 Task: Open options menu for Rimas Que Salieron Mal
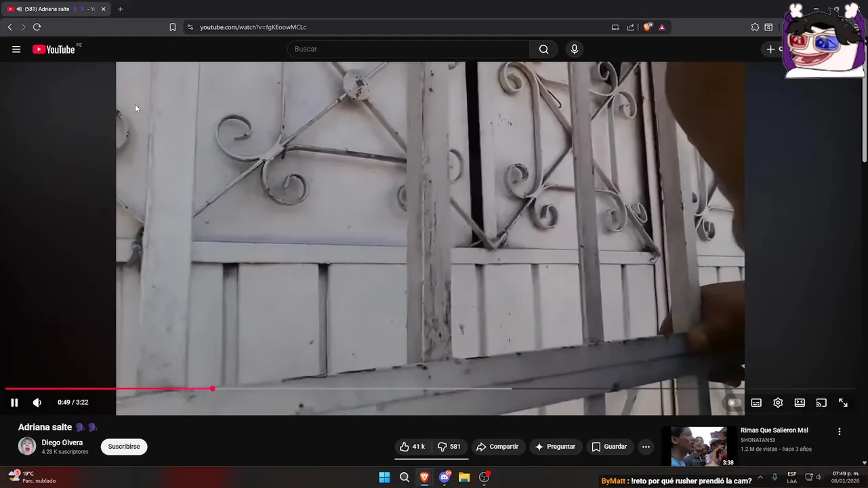coord(840,432)
